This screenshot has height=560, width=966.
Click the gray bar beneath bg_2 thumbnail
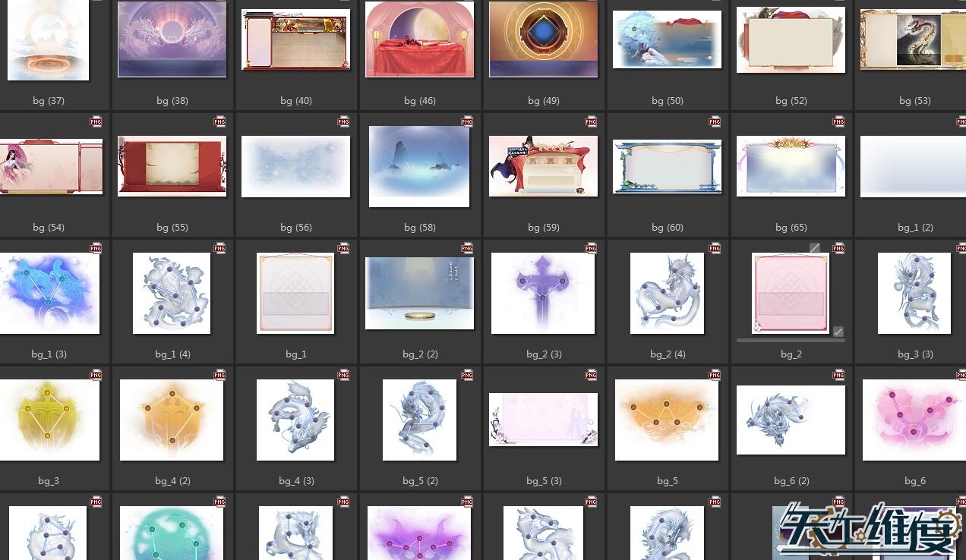(x=791, y=341)
